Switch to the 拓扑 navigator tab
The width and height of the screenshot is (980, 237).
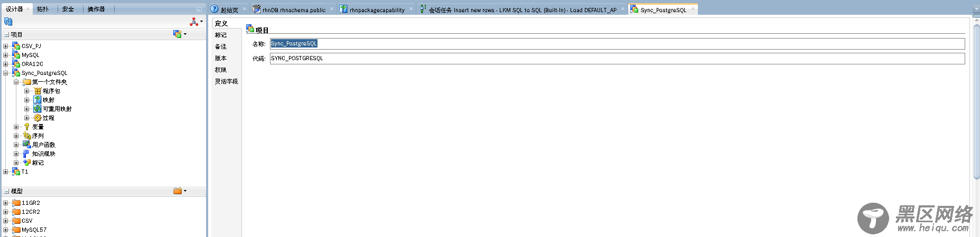[x=43, y=9]
